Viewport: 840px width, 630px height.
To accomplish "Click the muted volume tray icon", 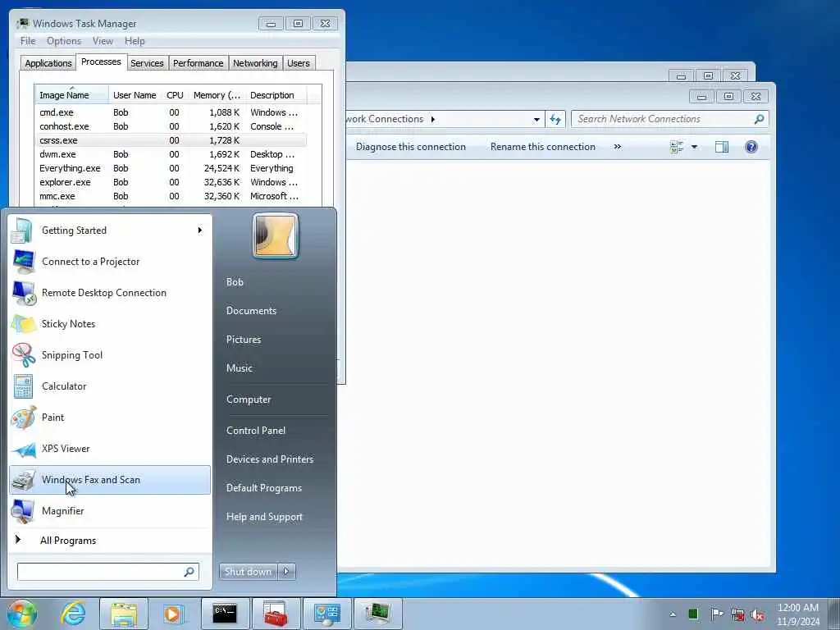I will (x=757, y=614).
